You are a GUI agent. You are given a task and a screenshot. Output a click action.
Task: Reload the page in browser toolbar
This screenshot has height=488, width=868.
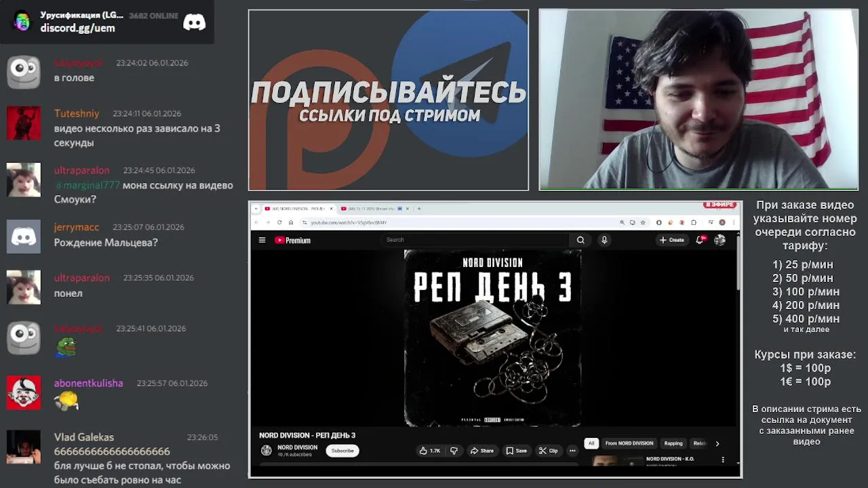pyautogui.click(x=279, y=222)
